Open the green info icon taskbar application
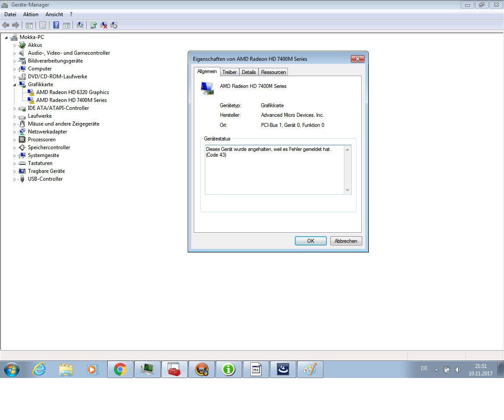The image size is (504, 420). pos(228,369)
